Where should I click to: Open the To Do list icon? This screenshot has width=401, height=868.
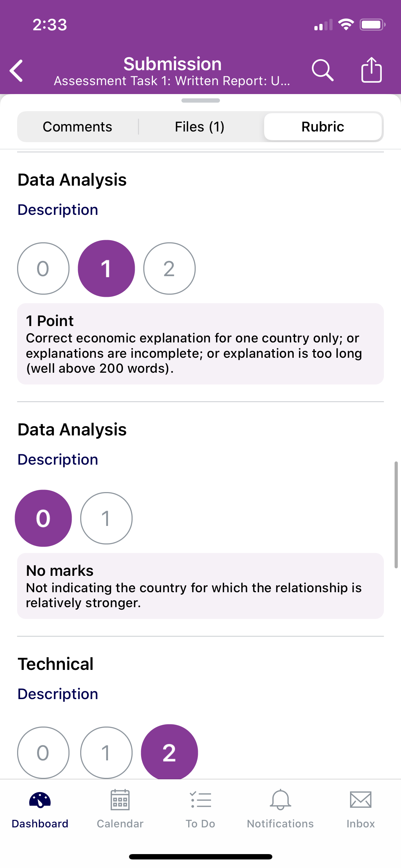pos(200,800)
